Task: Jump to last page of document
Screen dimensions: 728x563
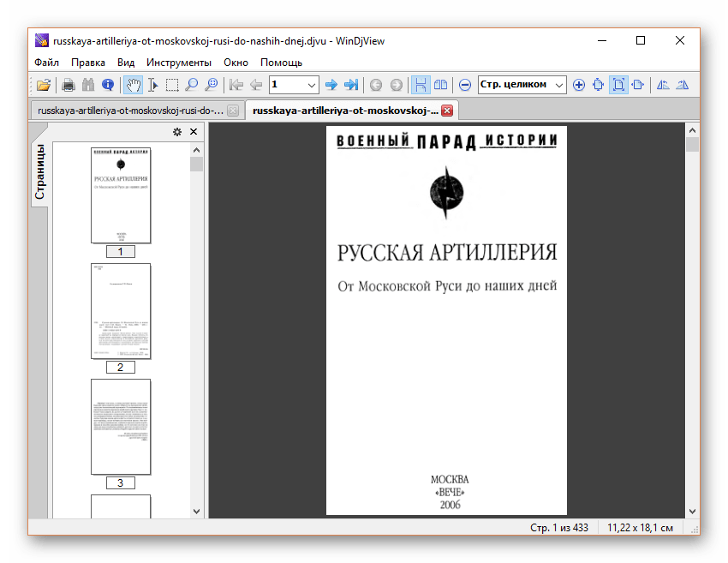Action: 350,85
